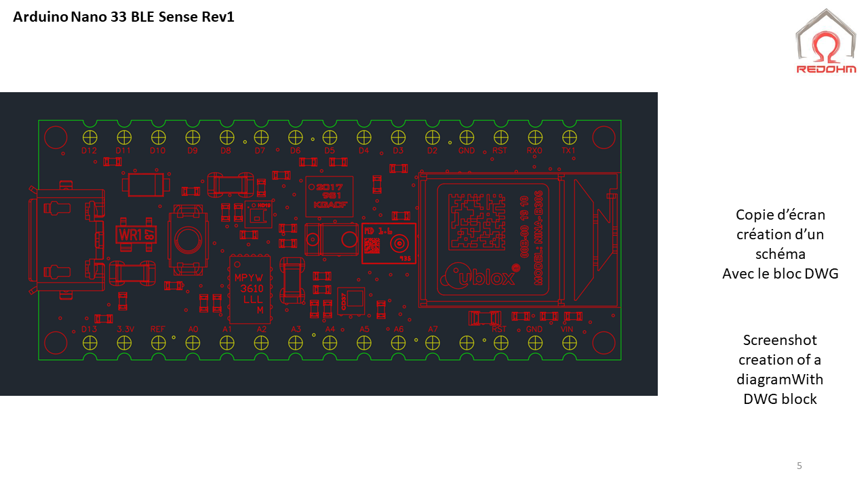Click the 2017 981 KBACF chip
The image size is (868, 488).
point(329,196)
